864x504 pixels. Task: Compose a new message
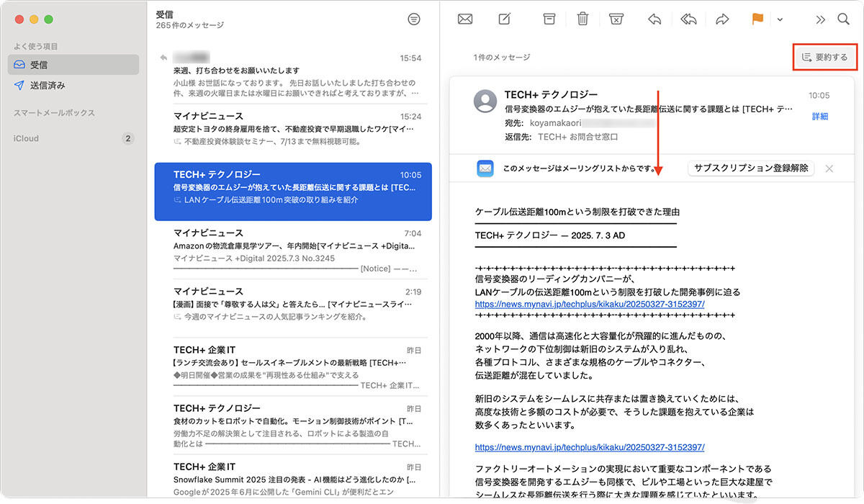click(505, 19)
